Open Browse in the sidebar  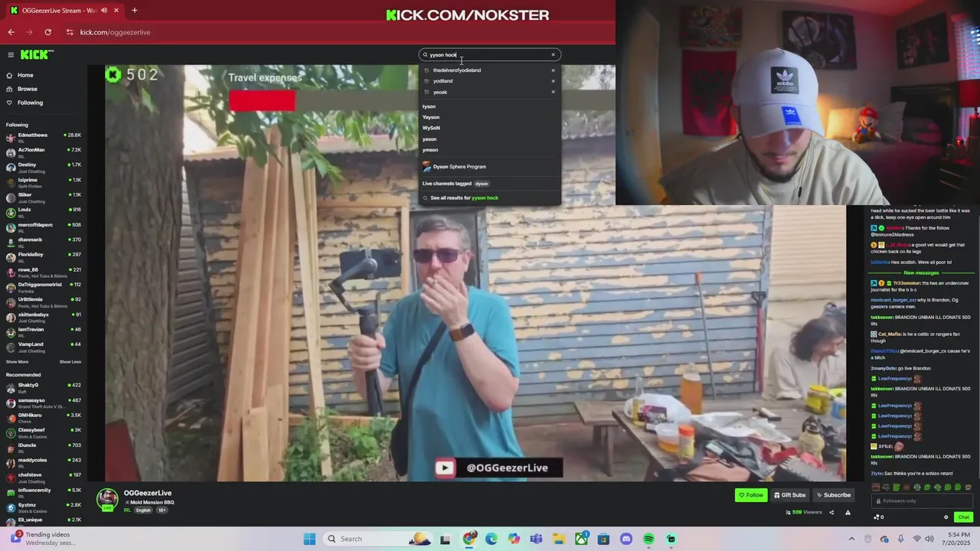tap(28, 89)
